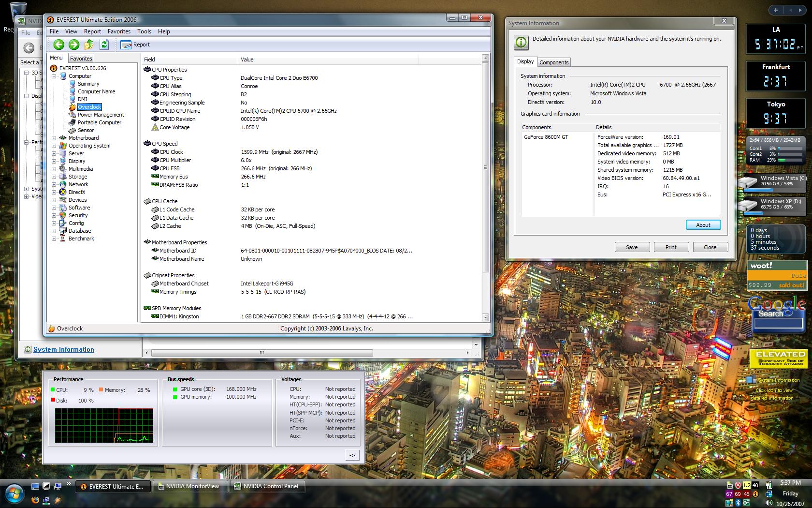Screen dimensions: 812x508
Task: Click the Windows Start orb
Action: click(15, 493)
